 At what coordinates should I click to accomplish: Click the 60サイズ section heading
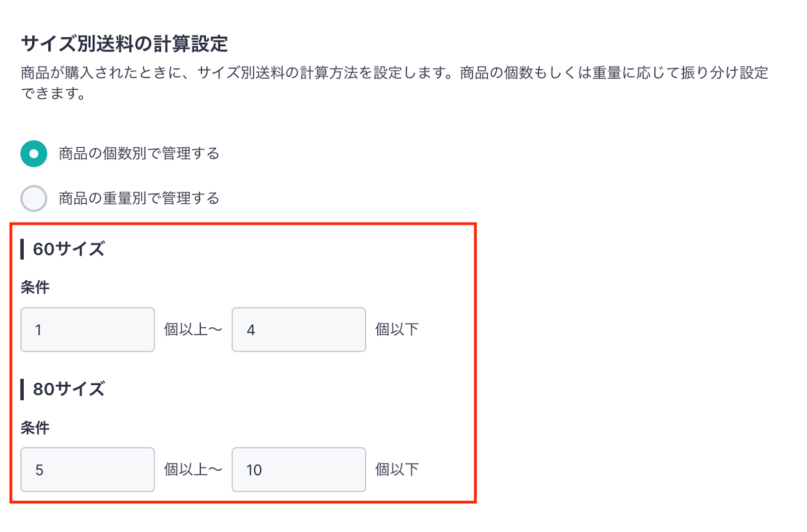[x=69, y=249]
